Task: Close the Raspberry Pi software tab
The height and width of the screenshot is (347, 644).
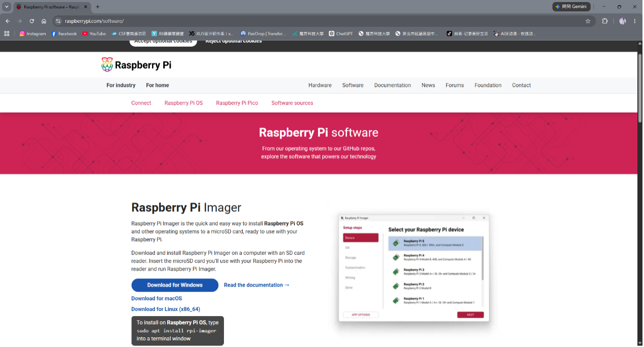Action: point(86,7)
